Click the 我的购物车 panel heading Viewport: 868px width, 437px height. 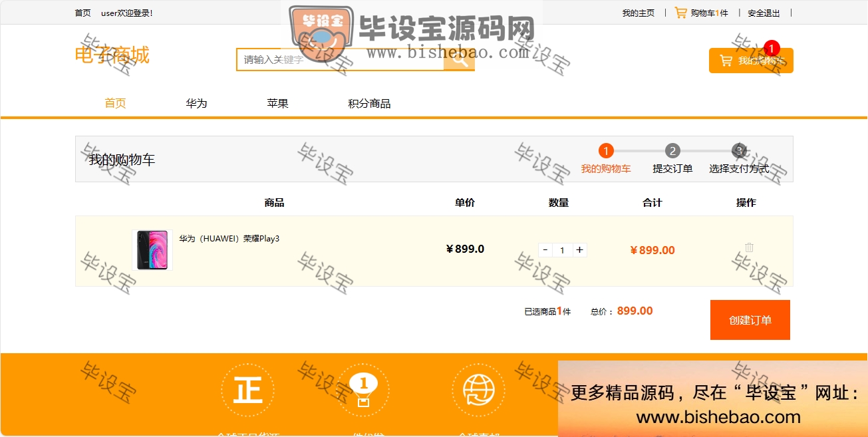[x=122, y=160]
